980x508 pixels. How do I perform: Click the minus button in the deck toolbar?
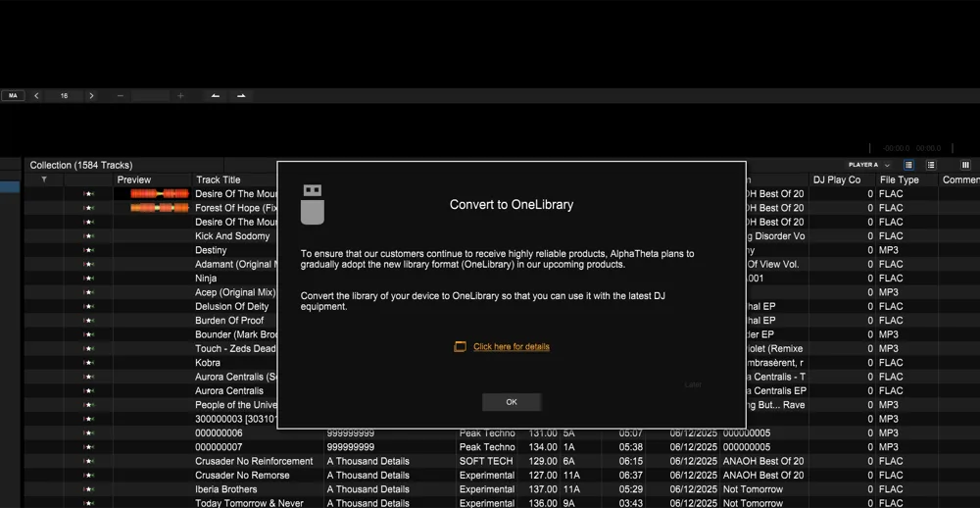pos(120,96)
